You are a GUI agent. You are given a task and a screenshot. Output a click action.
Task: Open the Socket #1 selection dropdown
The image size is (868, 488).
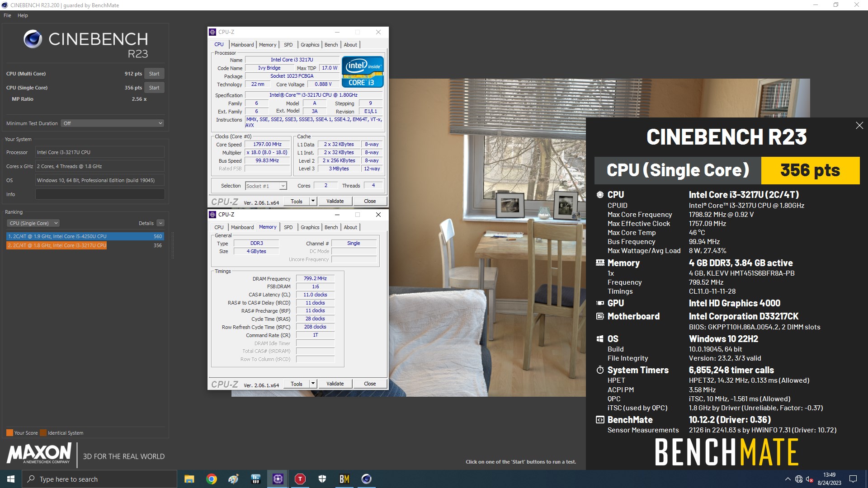pyautogui.click(x=266, y=186)
